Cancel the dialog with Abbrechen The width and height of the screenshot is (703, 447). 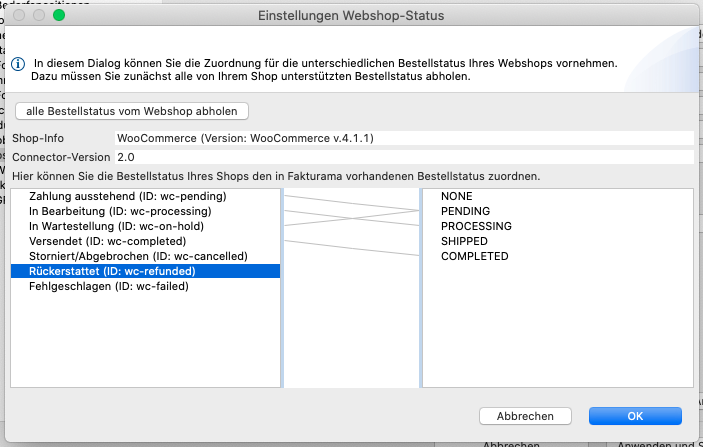point(525,416)
